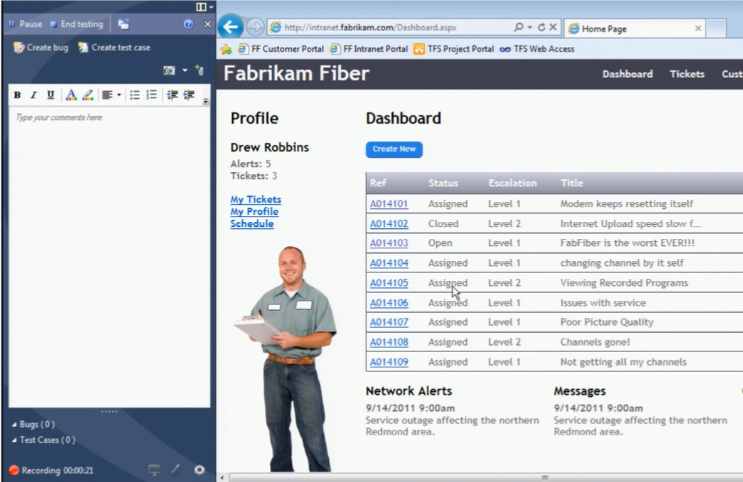743x482 pixels.
Task: Open My Profile link
Action: click(254, 211)
